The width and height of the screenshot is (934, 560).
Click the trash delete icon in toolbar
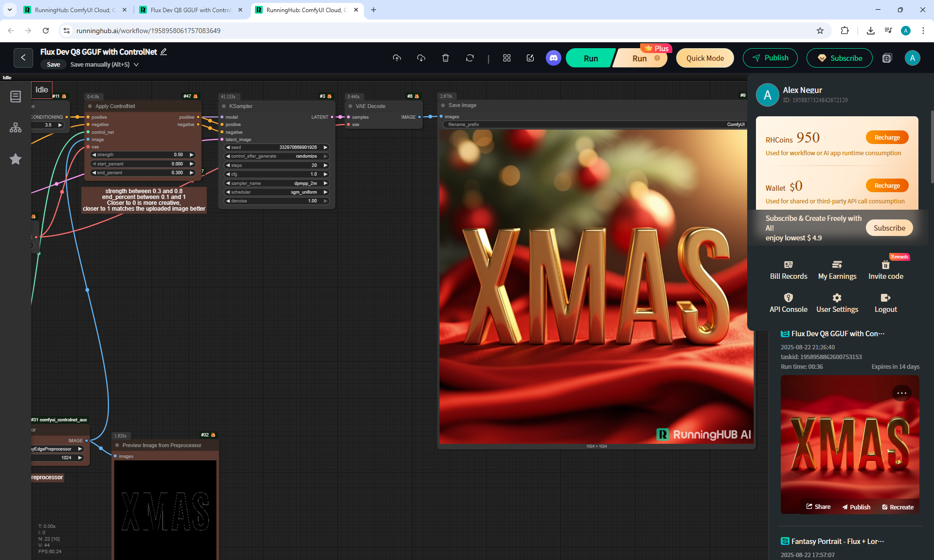(445, 58)
